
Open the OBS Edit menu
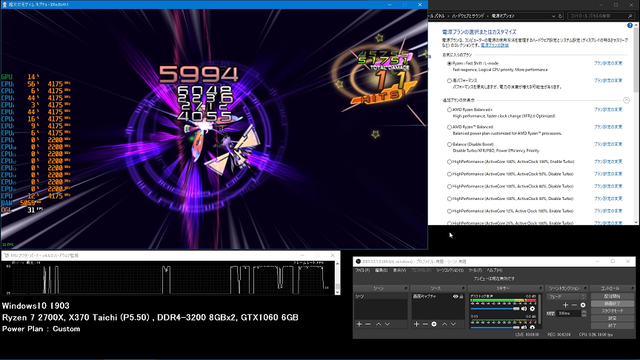click(381, 271)
